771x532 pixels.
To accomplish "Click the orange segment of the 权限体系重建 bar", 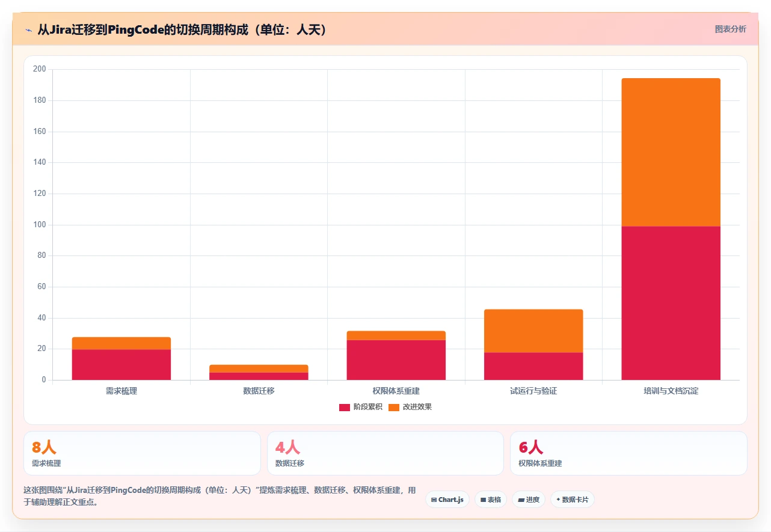I will tap(396, 335).
